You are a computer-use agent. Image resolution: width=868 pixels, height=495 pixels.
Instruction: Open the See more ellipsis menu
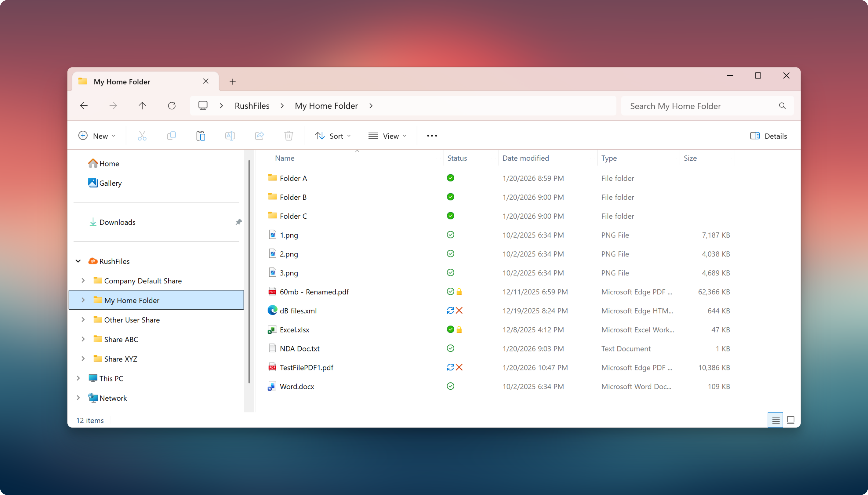click(x=432, y=136)
